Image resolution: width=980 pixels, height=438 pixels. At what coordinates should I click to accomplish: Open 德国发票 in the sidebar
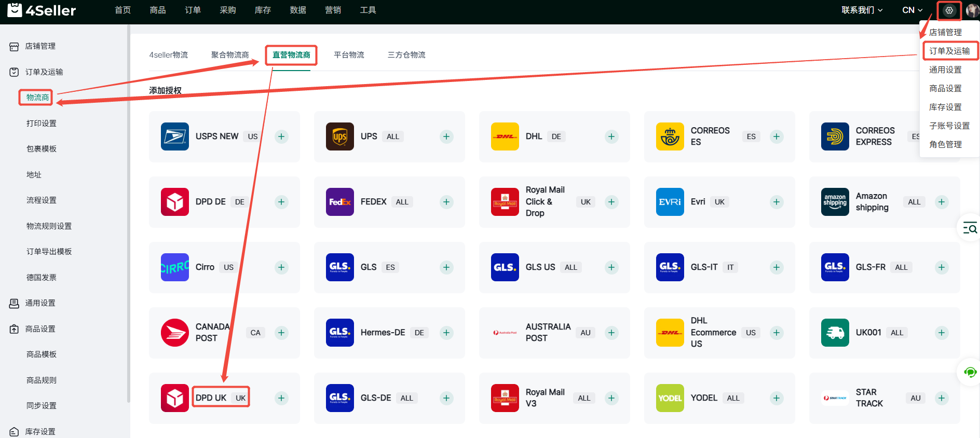42,278
